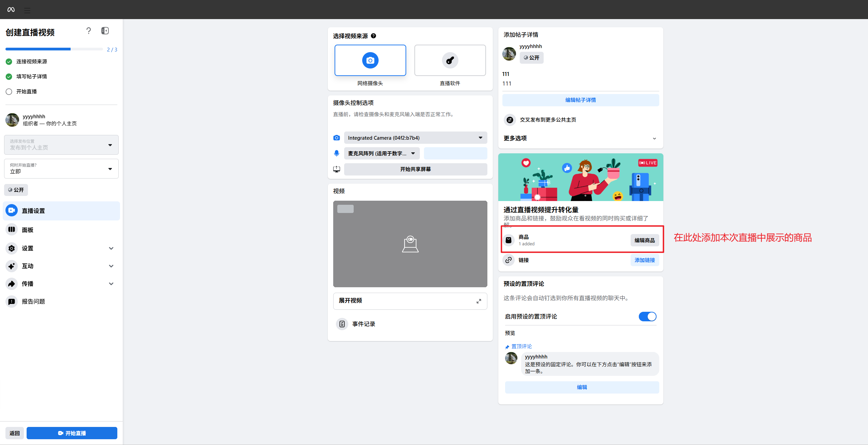Click the expand arrows on 展开视频

479,301
